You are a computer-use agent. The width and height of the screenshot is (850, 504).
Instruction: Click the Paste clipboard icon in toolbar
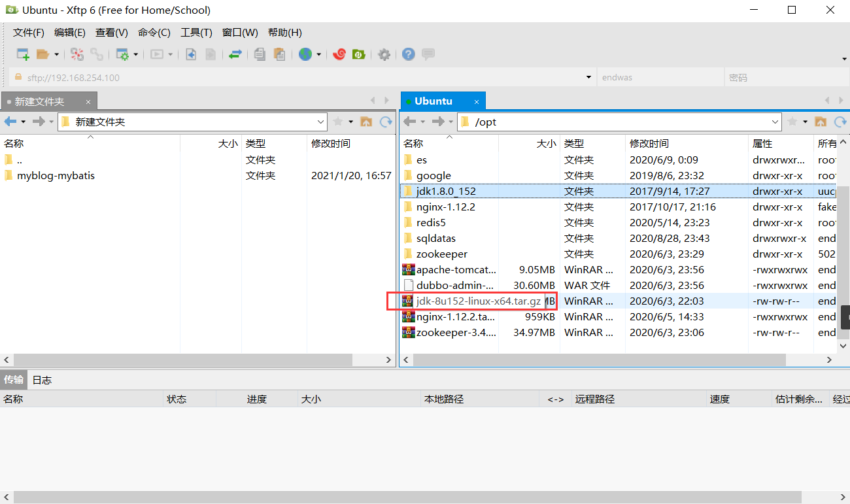[x=279, y=54]
